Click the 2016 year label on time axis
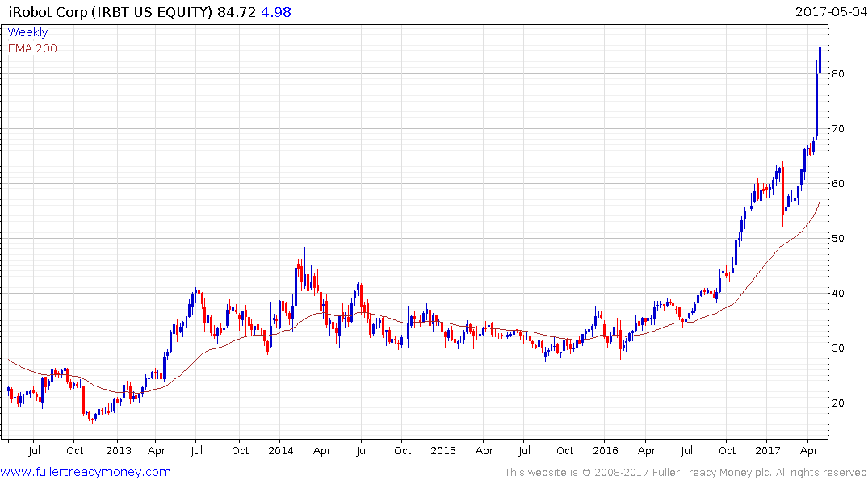This screenshot has width=868, height=484. [x=605, y=450]
